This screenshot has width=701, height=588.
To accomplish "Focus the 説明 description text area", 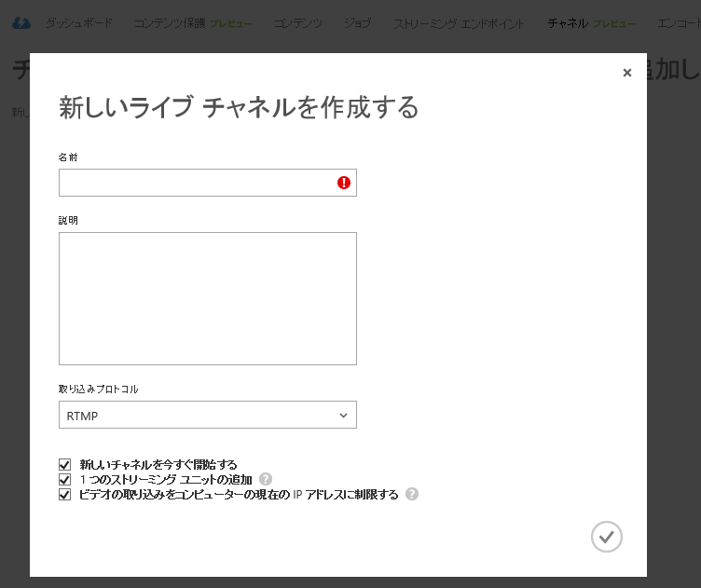I will click(207, 298).
